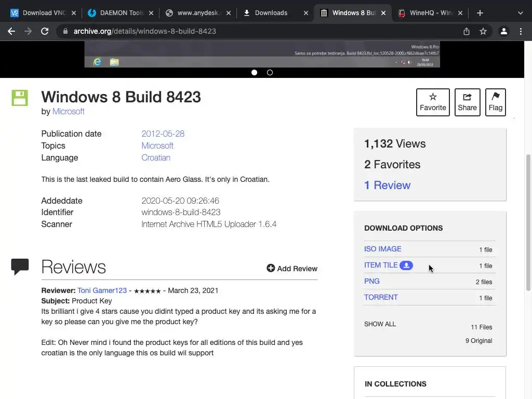Close the www.anydesk tab
Image resolution: width=532 pixels, height=399 pixels.
click(x=229, y=13)
